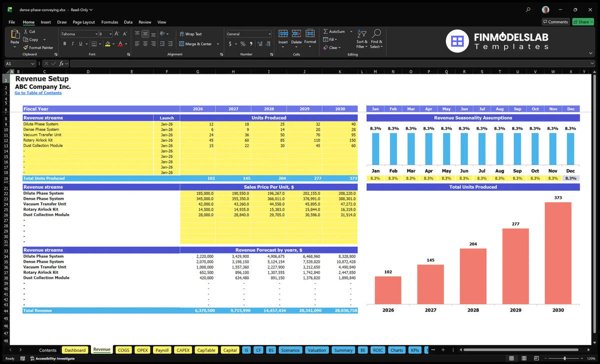Select the COGS sheet tab
Screen dimensions: 600x364
(x=123, y=350)
